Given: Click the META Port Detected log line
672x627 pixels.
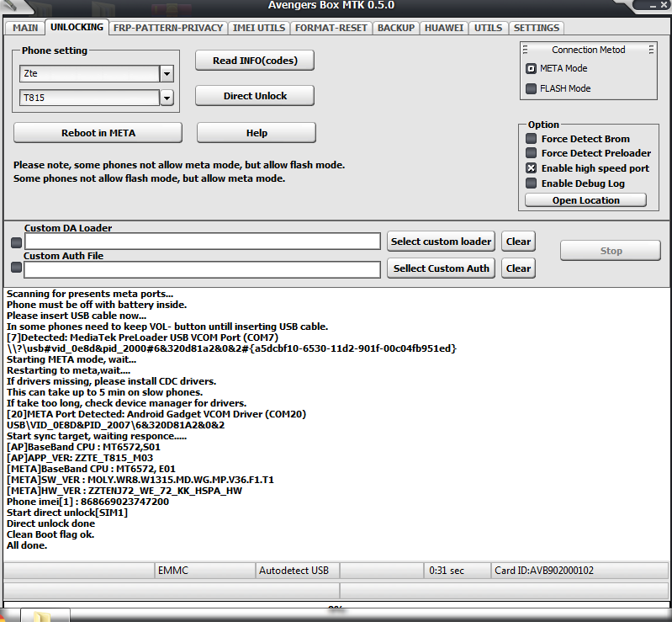Looking at the screenshot, I should pyautogui.click(x=156, y=414).
